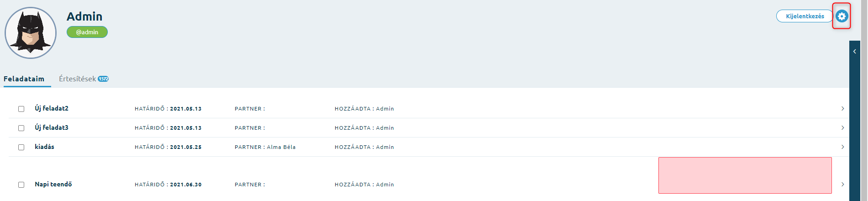868x201 pixels.
Task: Open the Új feladat2 task title
Action: [52, 108]
